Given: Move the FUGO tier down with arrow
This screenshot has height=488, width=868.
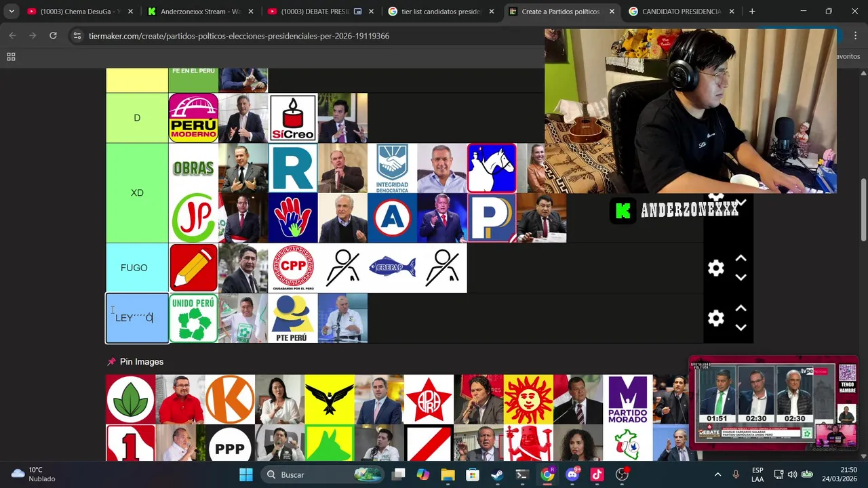Looking at the screenshot, I should click(741, 277).
